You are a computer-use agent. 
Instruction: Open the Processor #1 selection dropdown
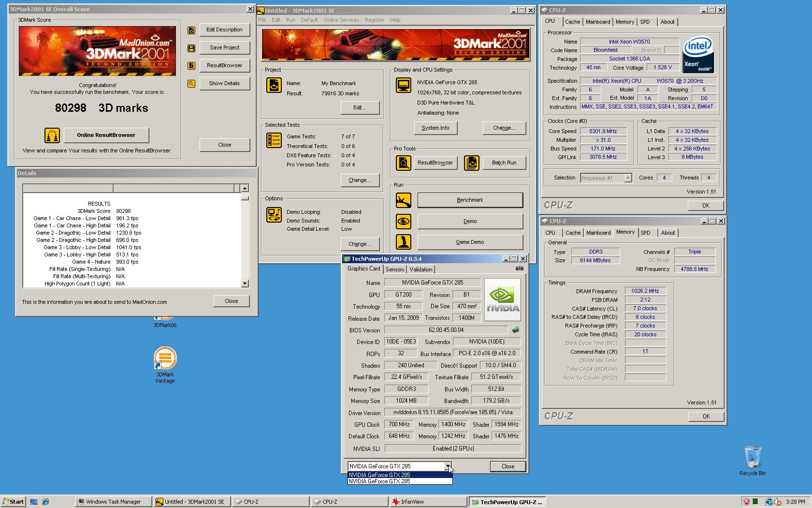[x=628, y=178]
